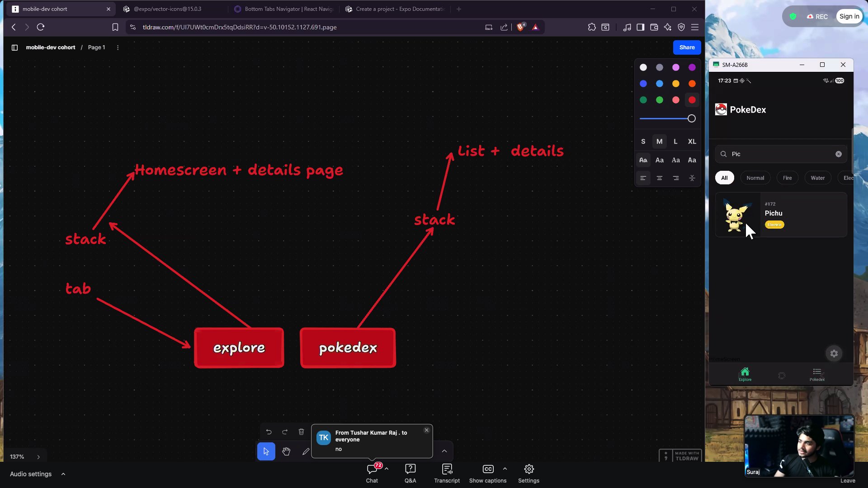868x488 pixels.
Task: Select the hand pan tool
Action: pos(286,451)
